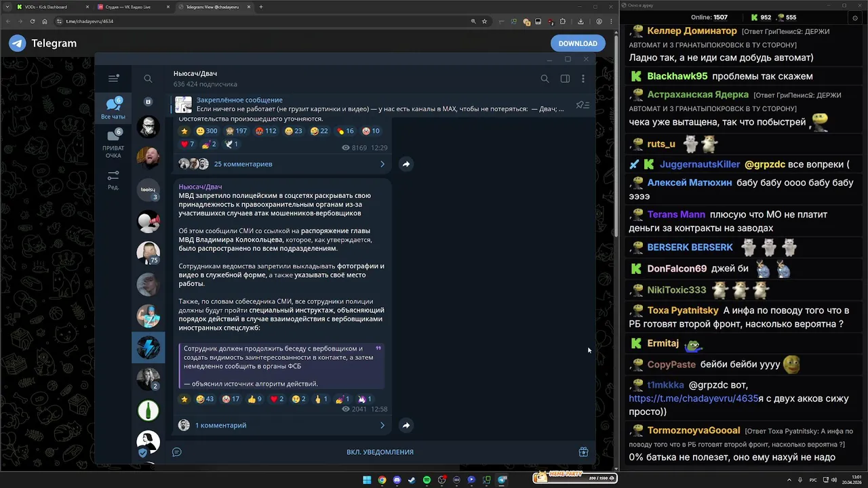Open the Ньюсач/Двач channel header title
The image size is (868, 488).
195,73
